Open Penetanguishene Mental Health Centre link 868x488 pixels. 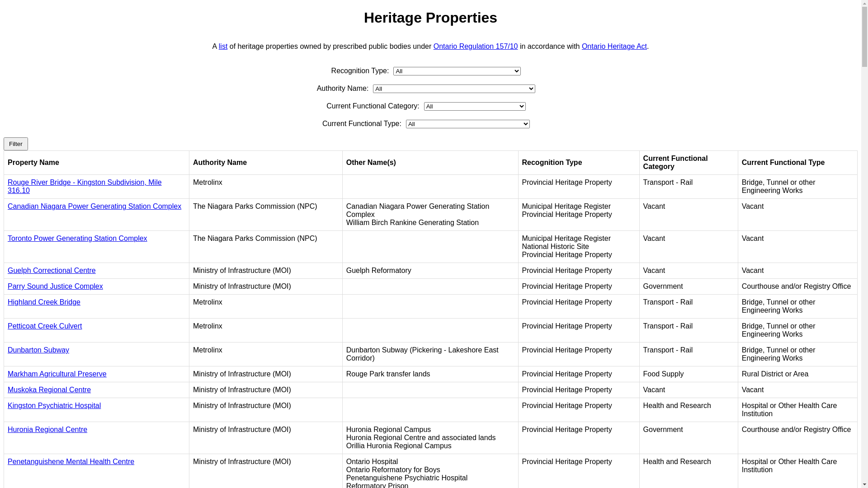71,462
